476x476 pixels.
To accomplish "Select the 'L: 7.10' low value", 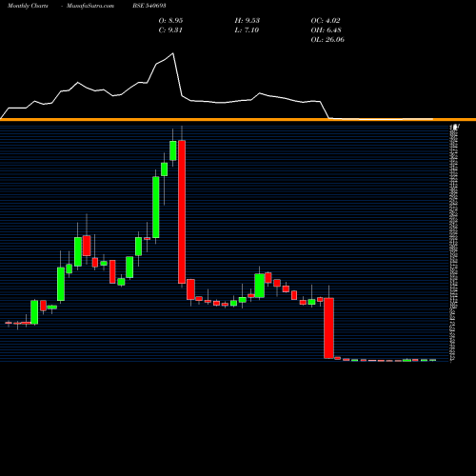I will coord(247,30).
